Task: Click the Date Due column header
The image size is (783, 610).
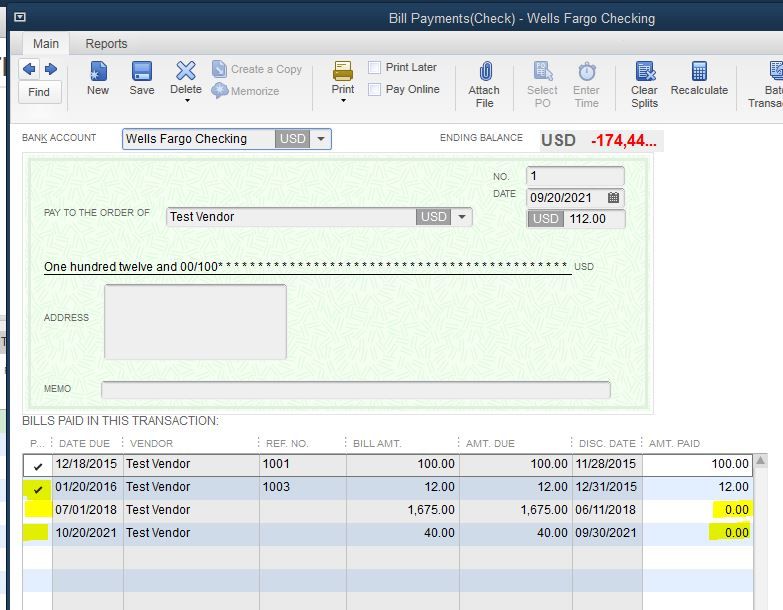Action: tap(84, 443)
